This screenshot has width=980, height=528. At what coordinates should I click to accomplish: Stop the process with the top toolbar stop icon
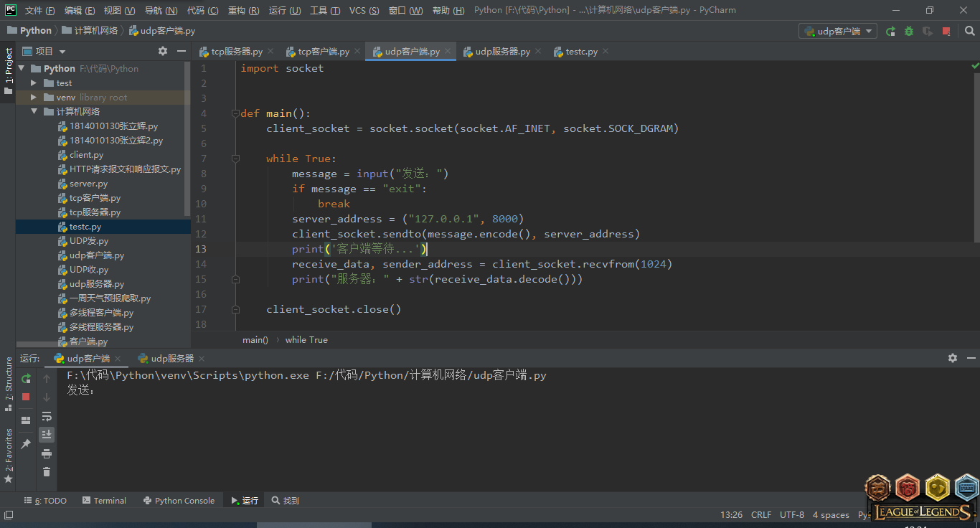click(946, 31)
